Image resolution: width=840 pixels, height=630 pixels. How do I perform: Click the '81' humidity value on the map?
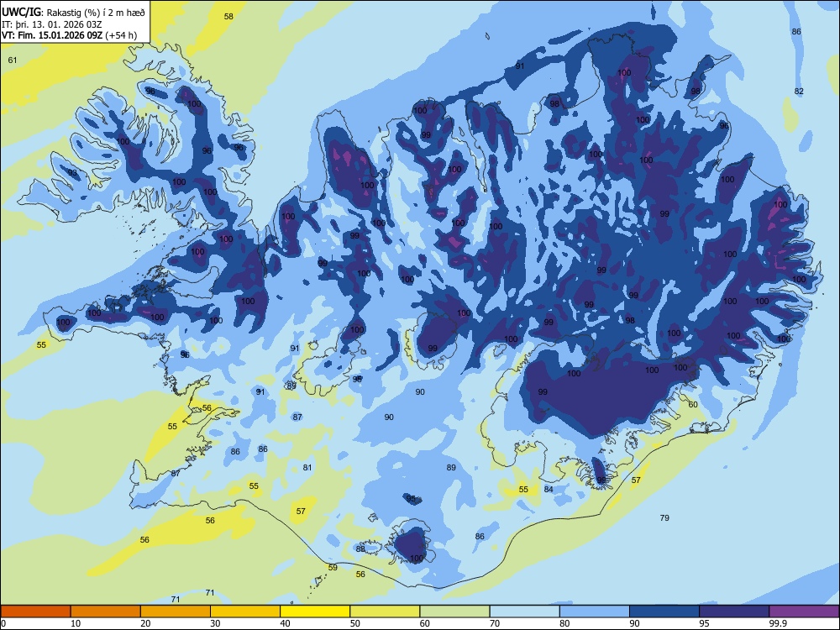[x=307, y=468]
